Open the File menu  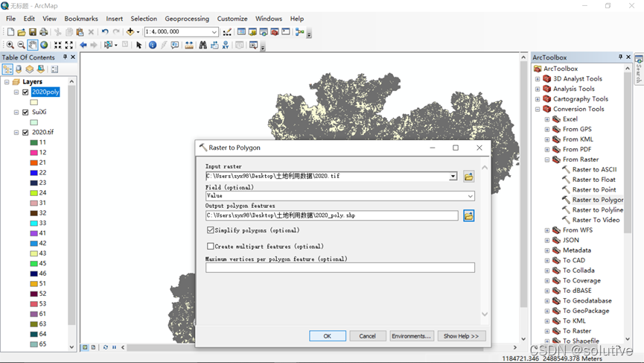(10, 19)
